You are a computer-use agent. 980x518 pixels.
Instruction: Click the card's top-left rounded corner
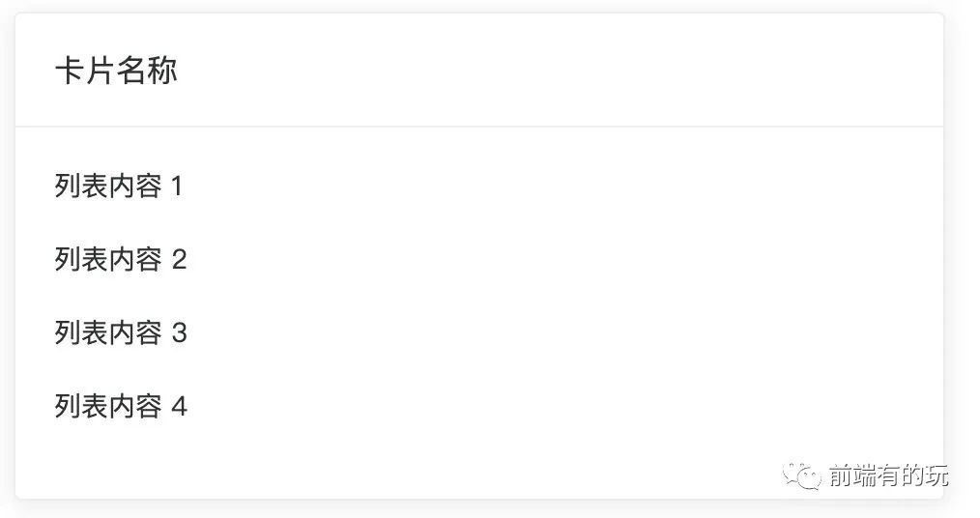click(x=19, y=17)
